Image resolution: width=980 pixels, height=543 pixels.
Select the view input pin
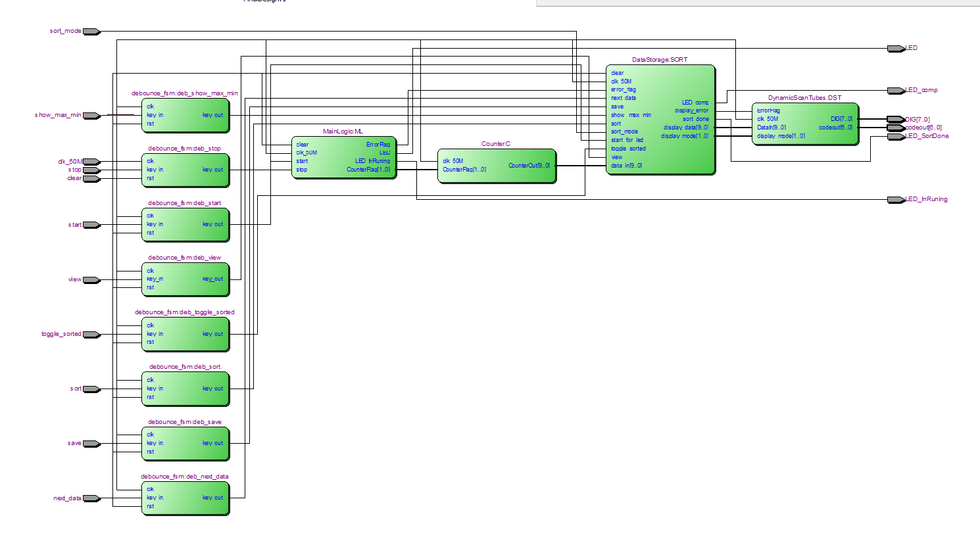(91, 280)
